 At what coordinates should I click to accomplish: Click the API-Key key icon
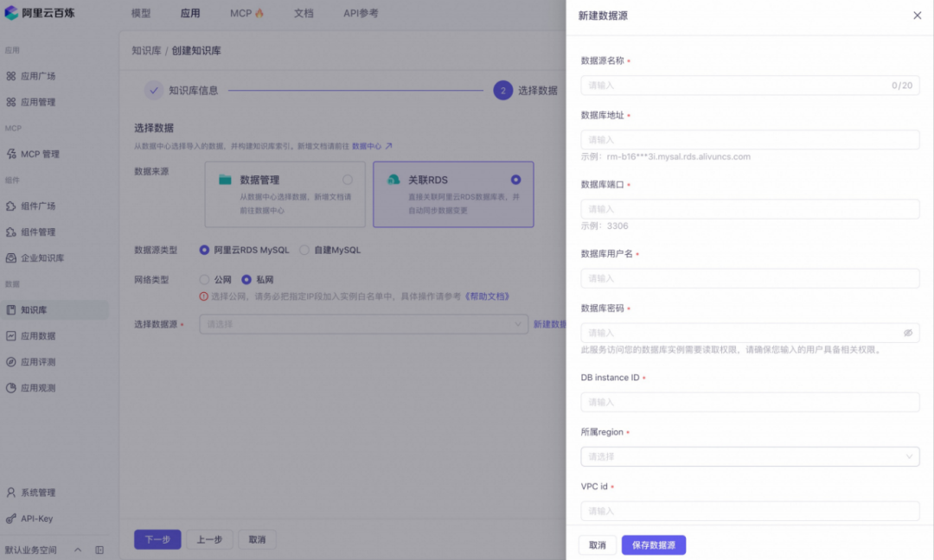coord(10,519)
